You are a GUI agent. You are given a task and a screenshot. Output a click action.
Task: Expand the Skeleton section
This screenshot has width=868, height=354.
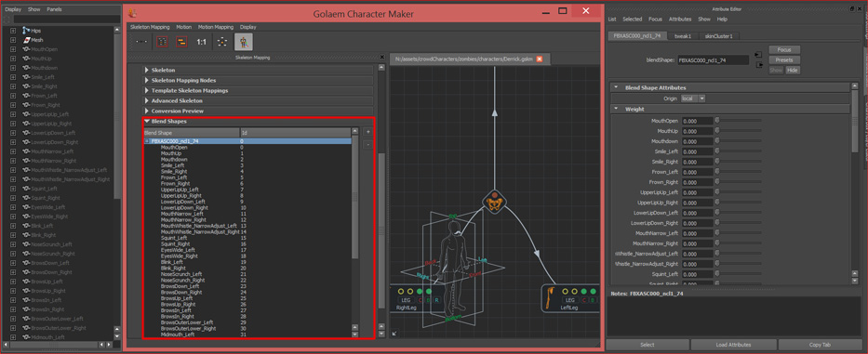coord(147,71)
